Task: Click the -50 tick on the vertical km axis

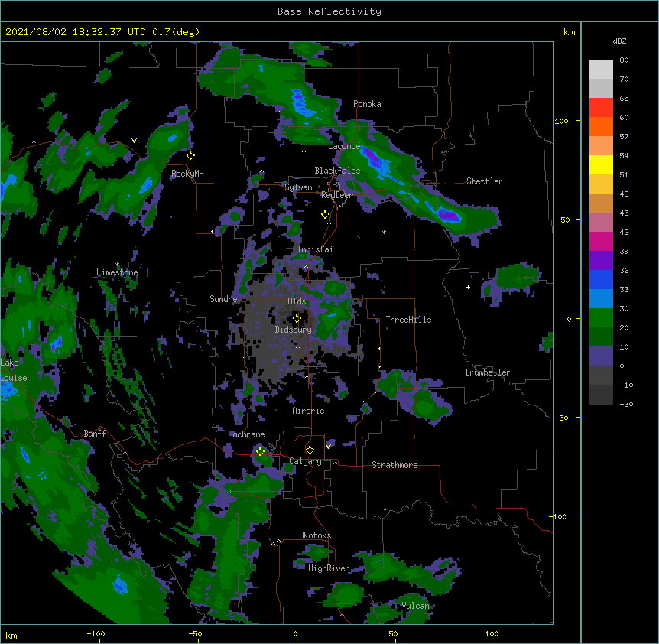Action: pos(561,418)
